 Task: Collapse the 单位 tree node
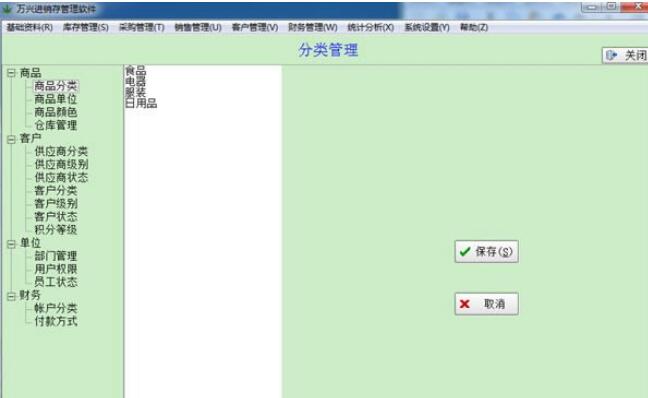tap(11, 244)
